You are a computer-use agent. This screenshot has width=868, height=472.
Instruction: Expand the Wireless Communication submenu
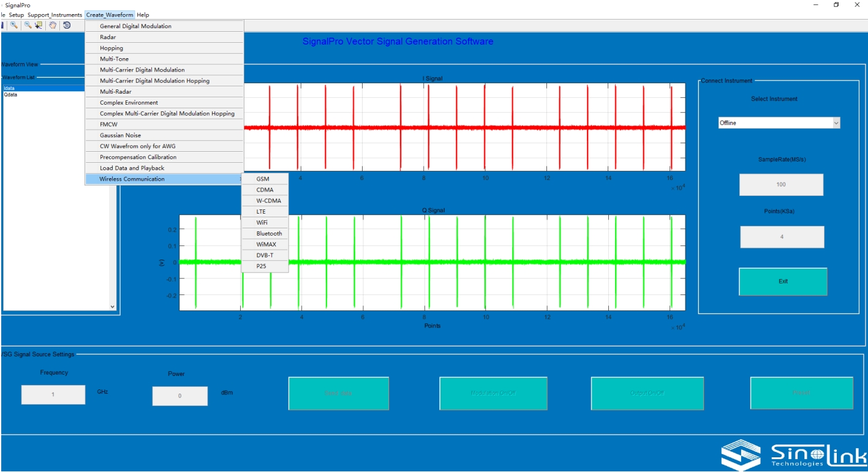click(x=164, y=179)
